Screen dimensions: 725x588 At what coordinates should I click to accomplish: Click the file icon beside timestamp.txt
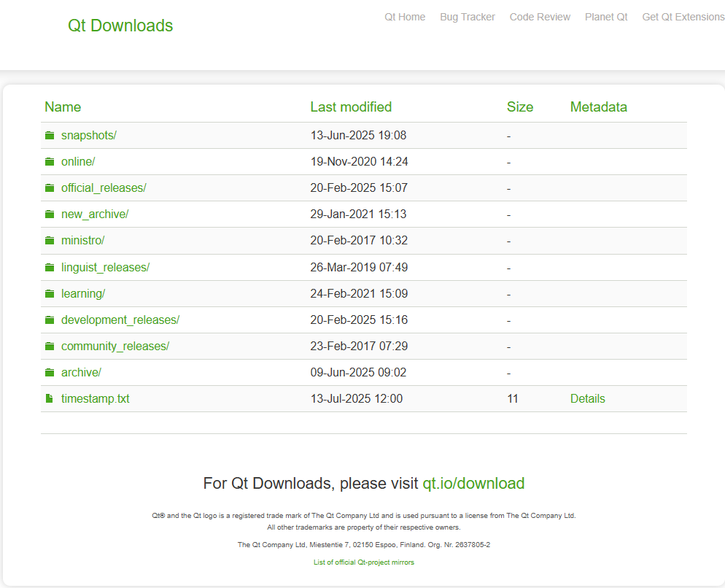(49, 398)
